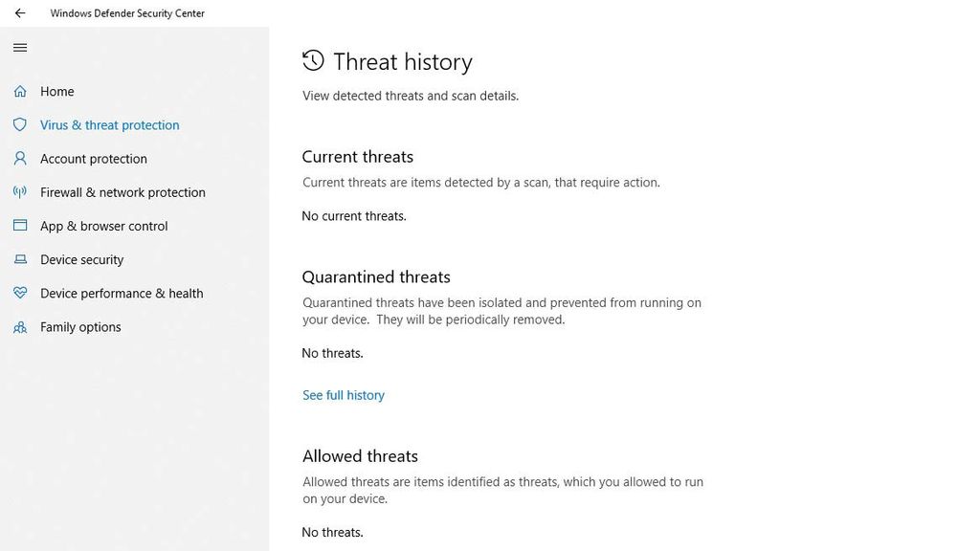Expand the navigation sidebar with the hamburger menu
This screenshot has width=980, height=551.
click(19, 47)
